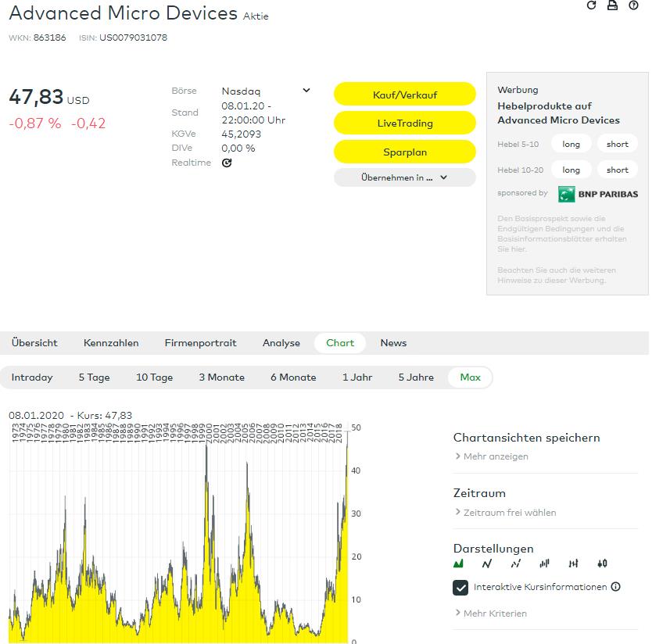Viewport: 670px width, 644px height.
Task: Click the Kauf/Verkauf button
Action: point(404,93)
